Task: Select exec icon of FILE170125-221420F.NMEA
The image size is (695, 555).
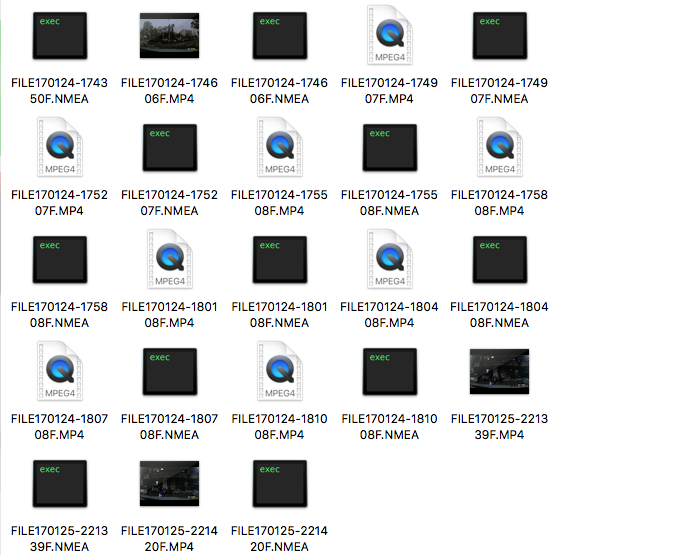Action: point(280,484)
